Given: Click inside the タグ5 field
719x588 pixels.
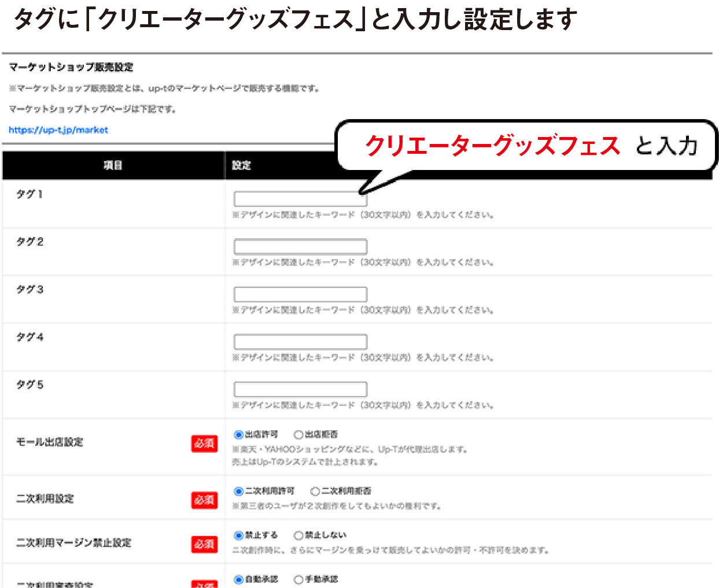Looking at the screenshot, I should (x=300, y=388).
